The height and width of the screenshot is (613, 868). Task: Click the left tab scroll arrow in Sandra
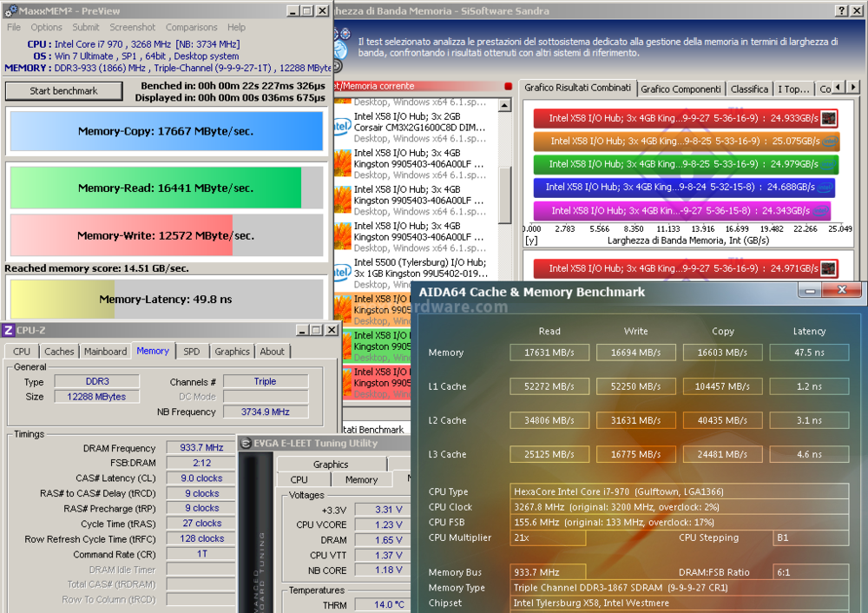pos(839,88)
